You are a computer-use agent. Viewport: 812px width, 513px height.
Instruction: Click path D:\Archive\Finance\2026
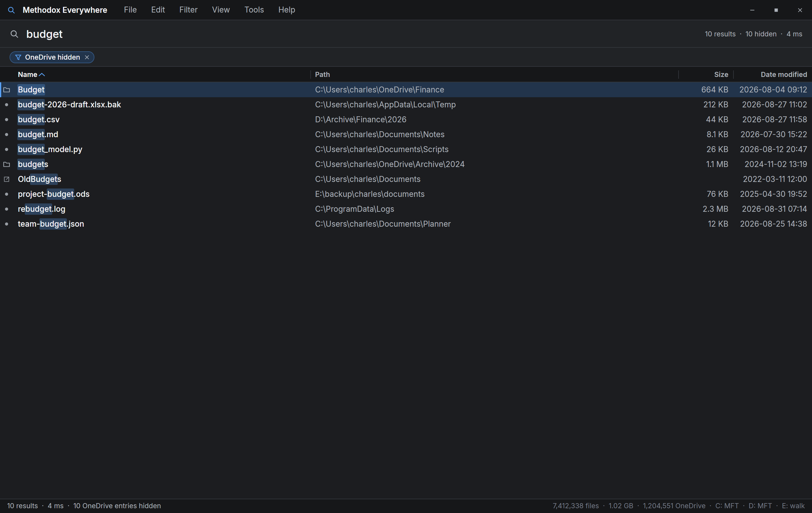(361, 120)
